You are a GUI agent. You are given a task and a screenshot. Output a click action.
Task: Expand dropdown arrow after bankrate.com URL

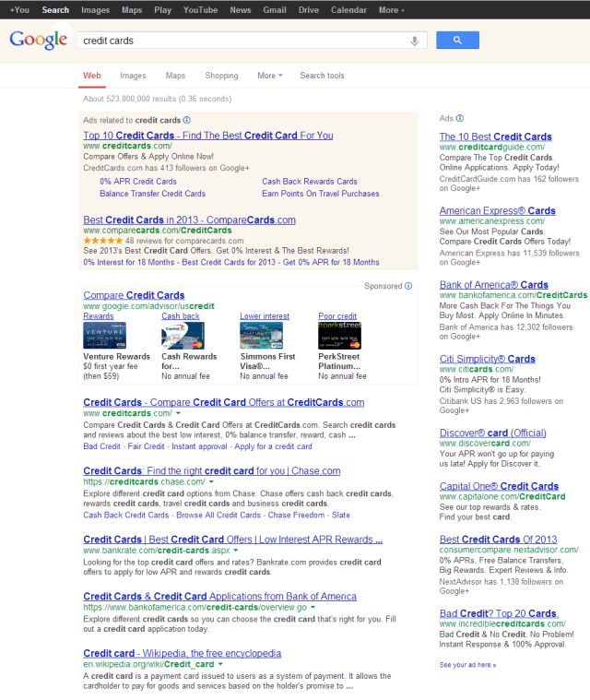tap(236, 551)
